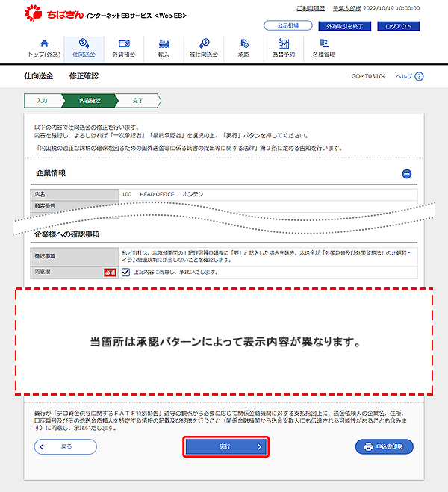Viewport: 448px width, 492px height.
Task: Click the トップ(外為) menu label
Action: 45,55
